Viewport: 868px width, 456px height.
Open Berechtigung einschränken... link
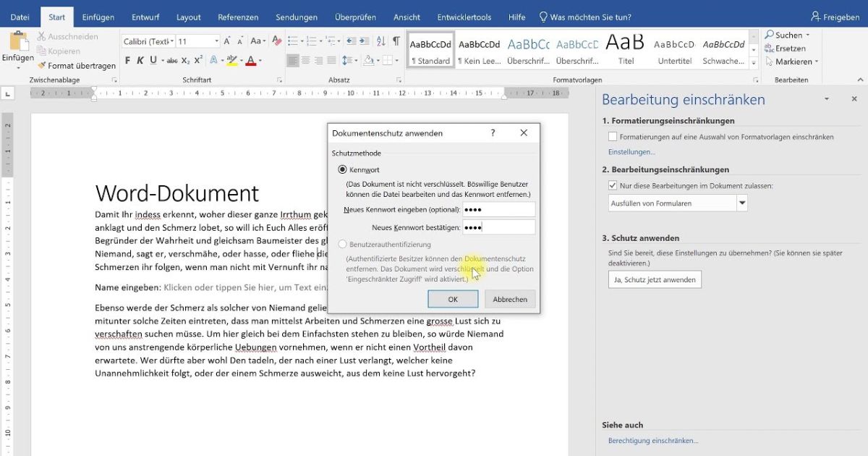click(x=653, y=440)
